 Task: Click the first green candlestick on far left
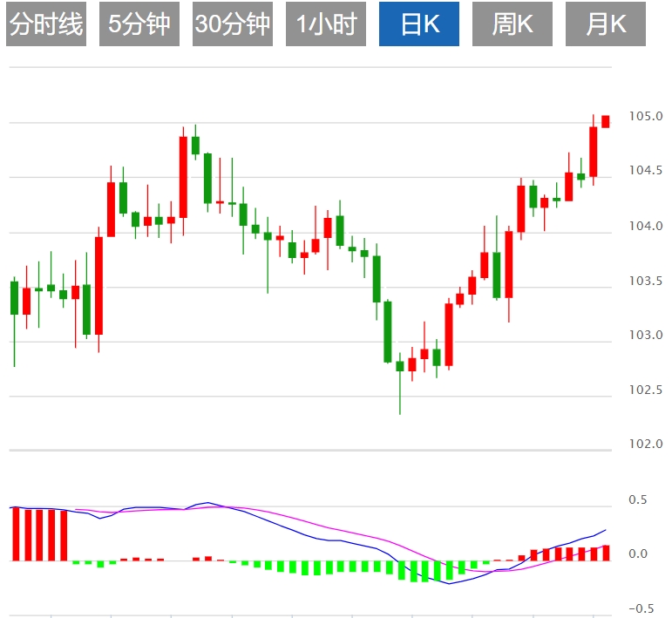[x=14, y=297]
